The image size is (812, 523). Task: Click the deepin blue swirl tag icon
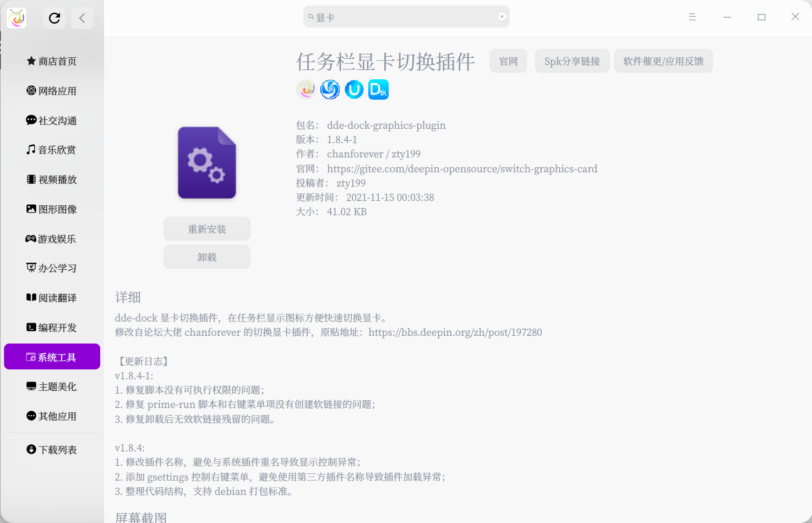(330, 89)
